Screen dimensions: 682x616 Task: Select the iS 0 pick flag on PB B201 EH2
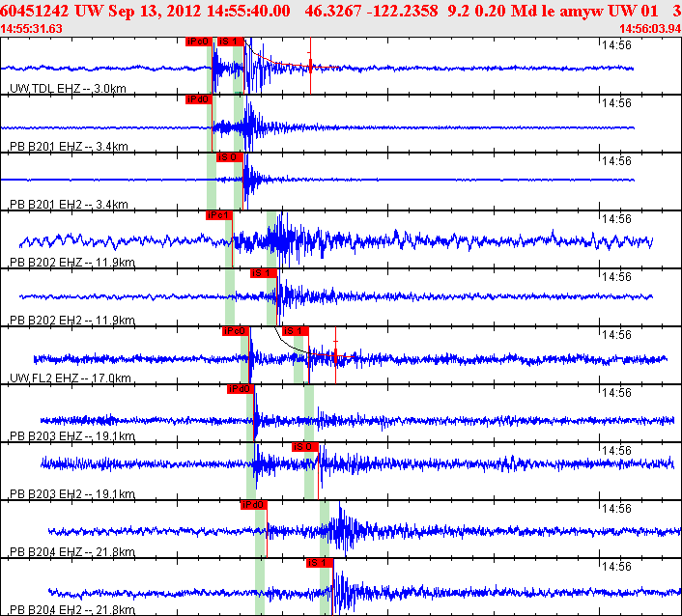(x=230, y=157)
